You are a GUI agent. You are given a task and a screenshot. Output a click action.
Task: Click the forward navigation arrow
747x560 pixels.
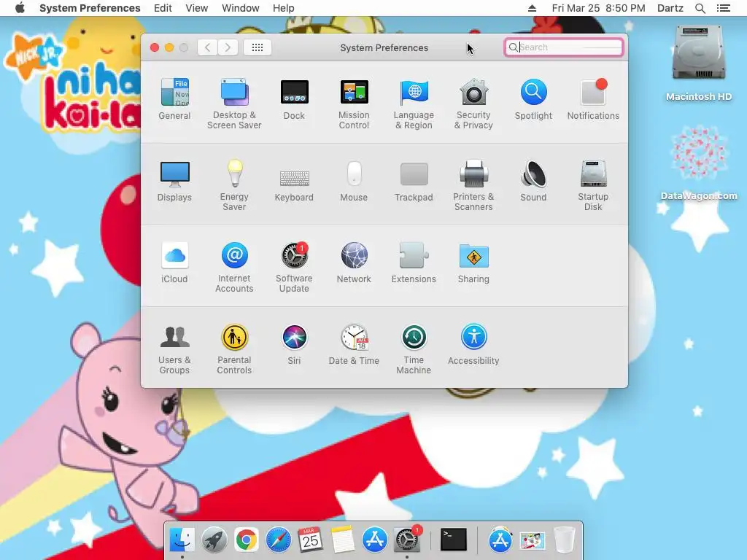pyautogui.click(x=228, y=47)
